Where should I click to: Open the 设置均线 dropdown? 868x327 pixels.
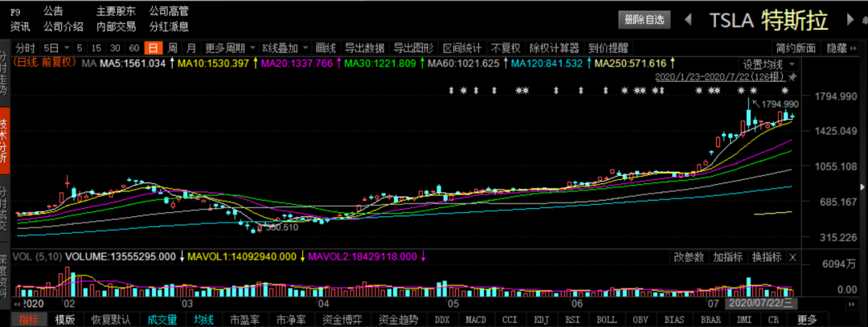click(768, 63)
